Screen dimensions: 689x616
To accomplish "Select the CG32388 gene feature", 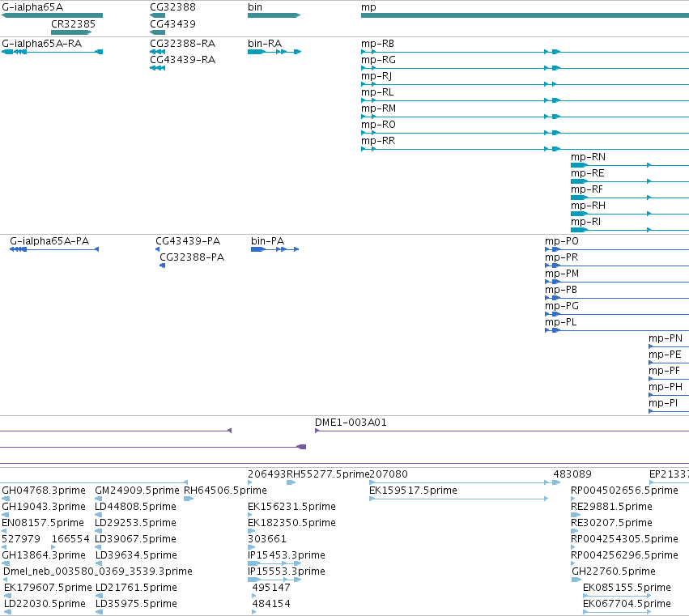I will coord(157,15).
